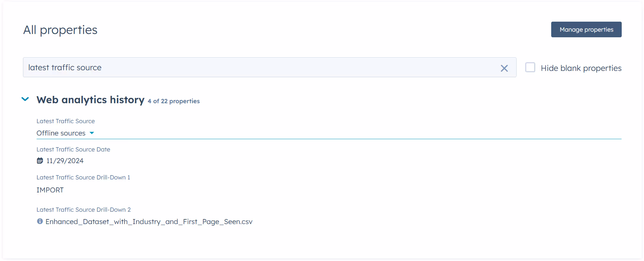Open the Latest Traffic Source Drill-Down 2 label
Image resolution: width=644 pixels, height=261 pixels.
(83, 209)
